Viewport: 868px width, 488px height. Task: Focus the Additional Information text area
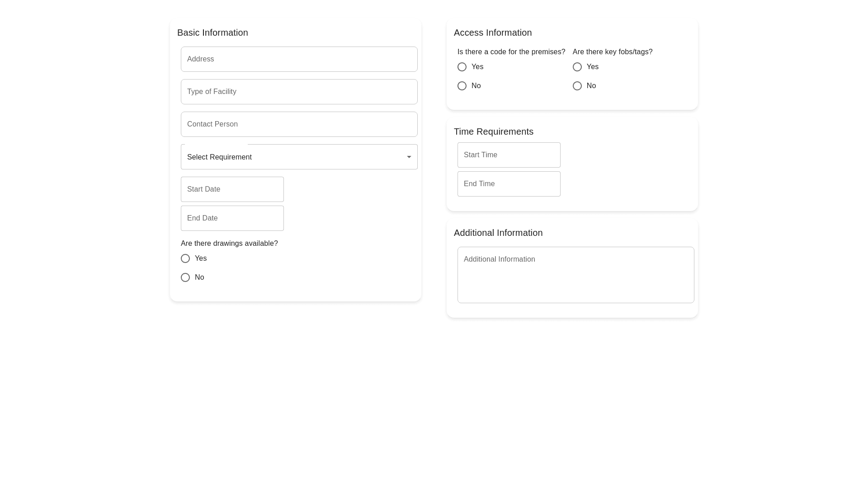[576, 275]
